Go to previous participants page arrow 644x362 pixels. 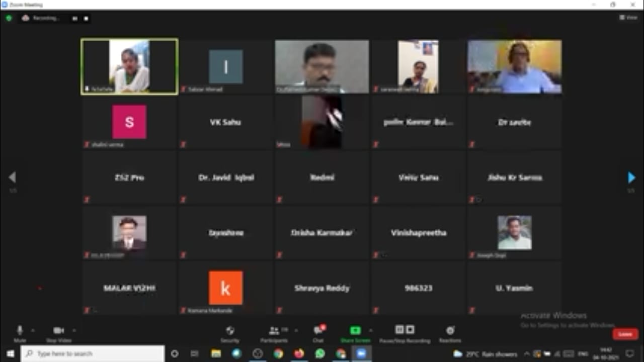[x=13, y=177]
